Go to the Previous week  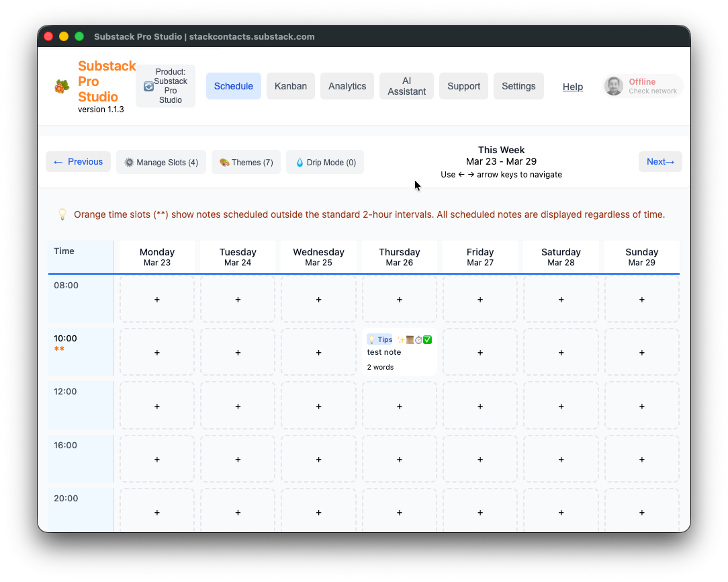click(x=78, y=162)
